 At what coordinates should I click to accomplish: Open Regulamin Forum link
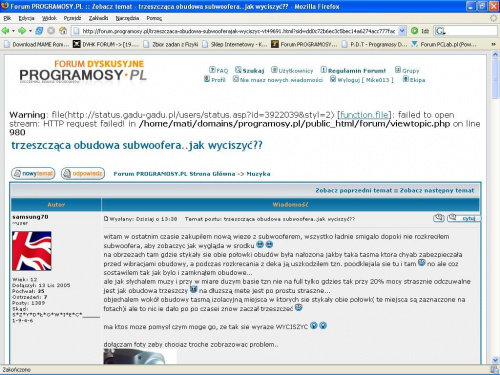point(353,70)
